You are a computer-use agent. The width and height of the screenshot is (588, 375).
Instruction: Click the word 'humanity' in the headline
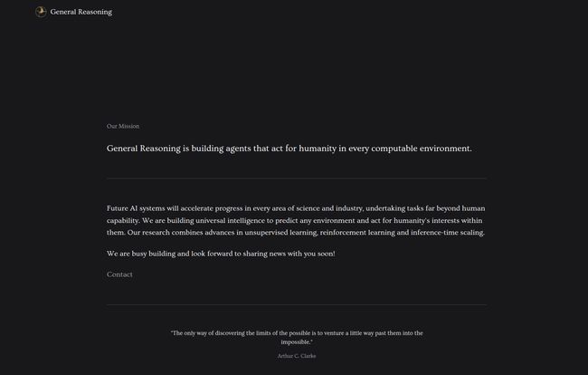point(318,149)
